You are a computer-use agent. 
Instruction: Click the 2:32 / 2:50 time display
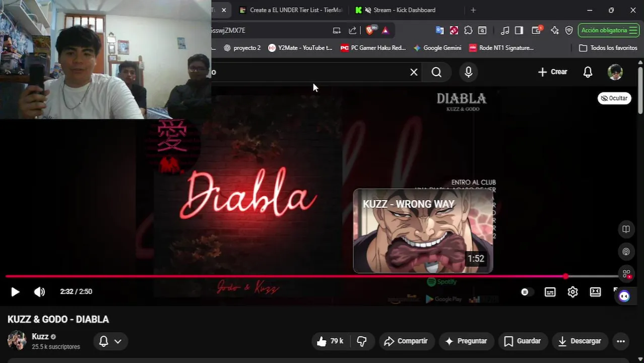point(76,291)
